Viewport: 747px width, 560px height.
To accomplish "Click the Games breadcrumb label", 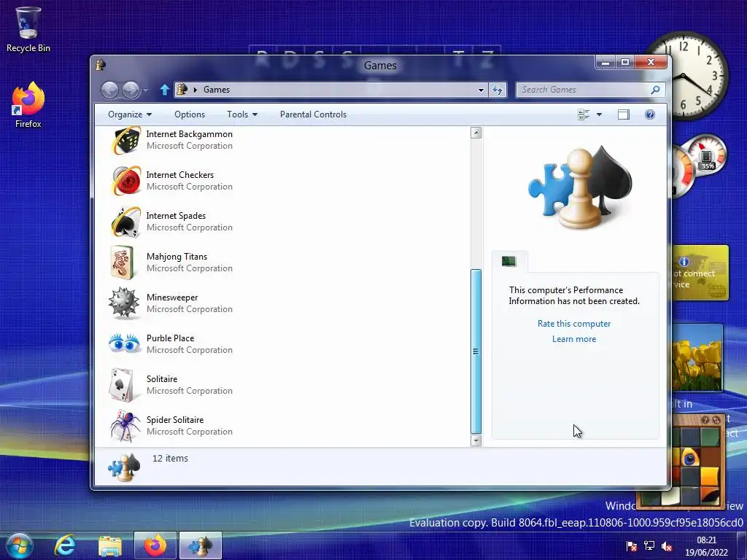I will 217,90.
